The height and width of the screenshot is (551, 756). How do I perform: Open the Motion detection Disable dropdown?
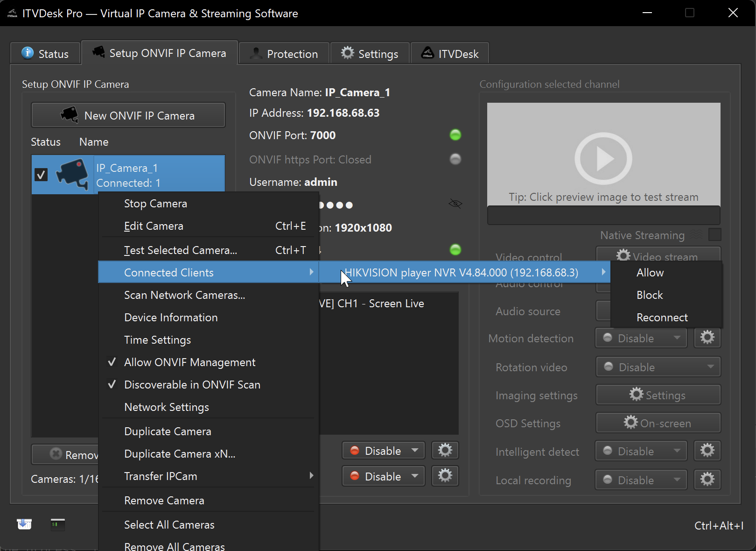click(x=641, y=338)
